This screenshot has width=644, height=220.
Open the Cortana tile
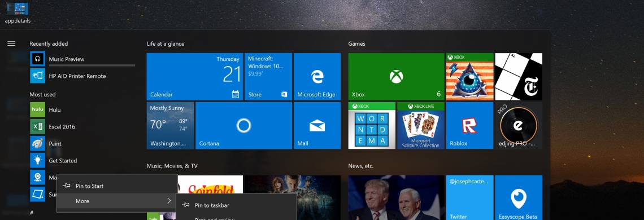[x=243, y=125]
